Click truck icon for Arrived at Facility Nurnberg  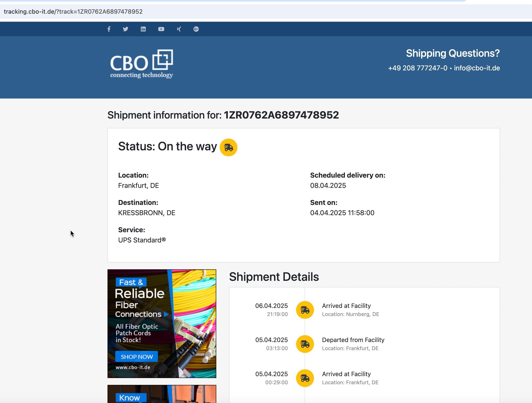tap(305, 310)
